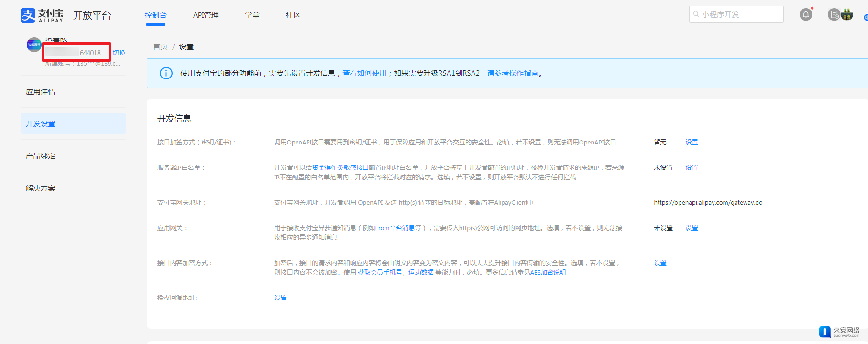Select 应用详情 in the sidebar
This screenshot has height=344, width=868.
pyautogui.click(x=41, y=92)
